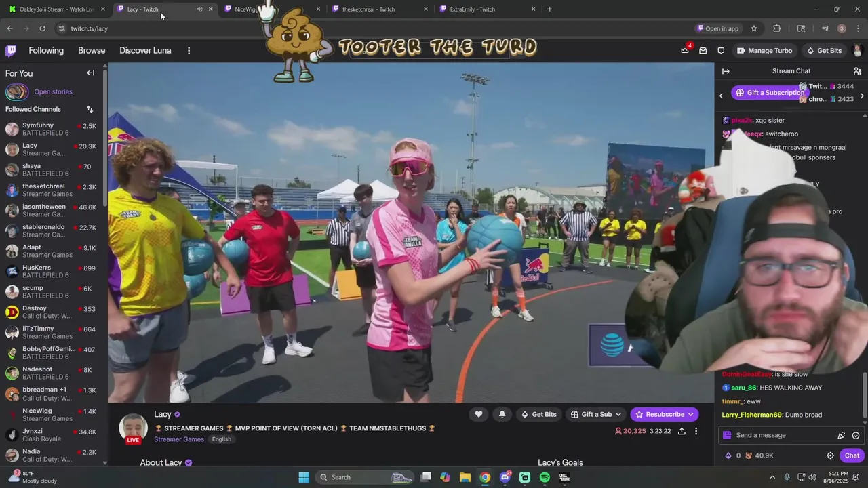
Task: Open the Browse page
Action: 92,51
